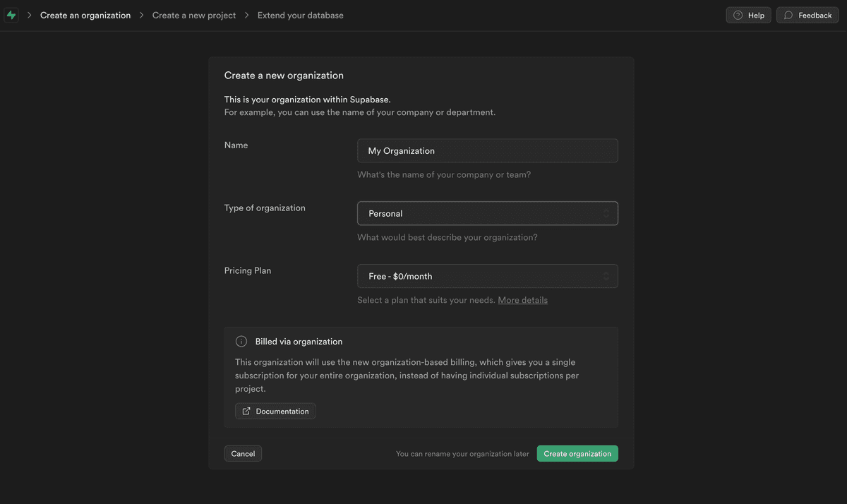Click the chevron after the Supabase logo
The width and height of the screenshot is (847, 504).
pyautogui.click(x=29, y=14)
